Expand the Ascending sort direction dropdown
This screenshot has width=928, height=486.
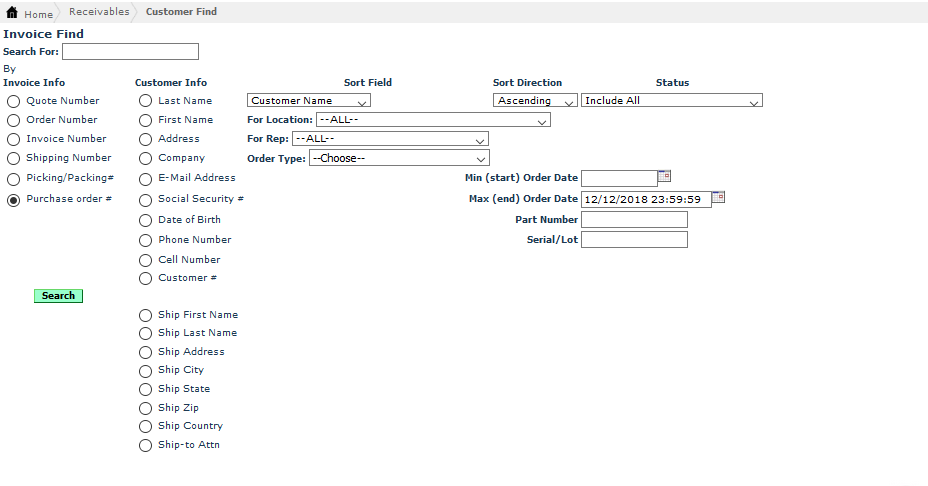click(x=535, y=101)
